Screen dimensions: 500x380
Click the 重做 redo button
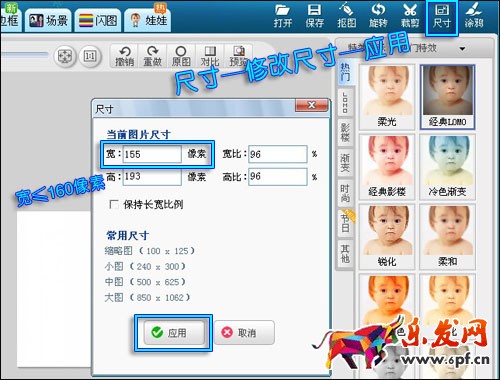tap(153, 56)
